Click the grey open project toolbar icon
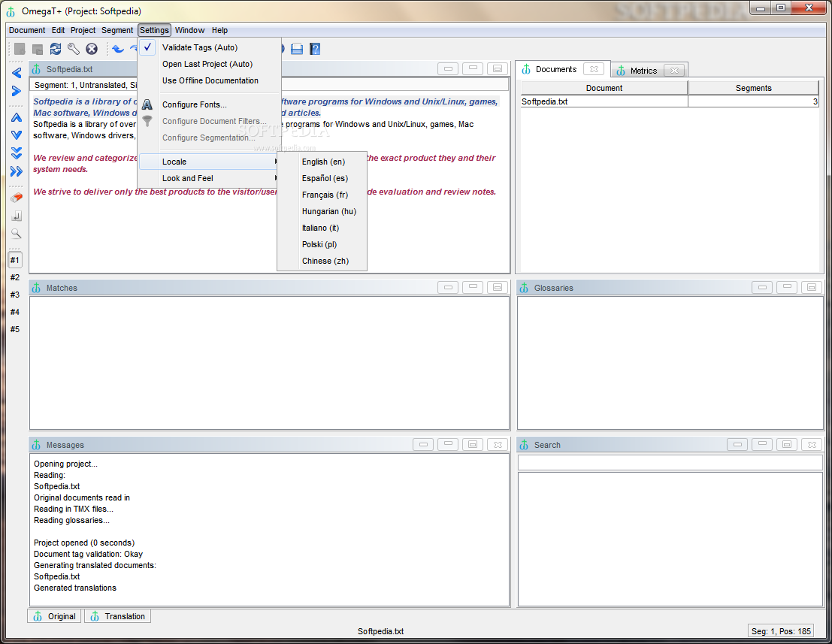The height and width of the screenshot is (644, 832). point(38,50)
